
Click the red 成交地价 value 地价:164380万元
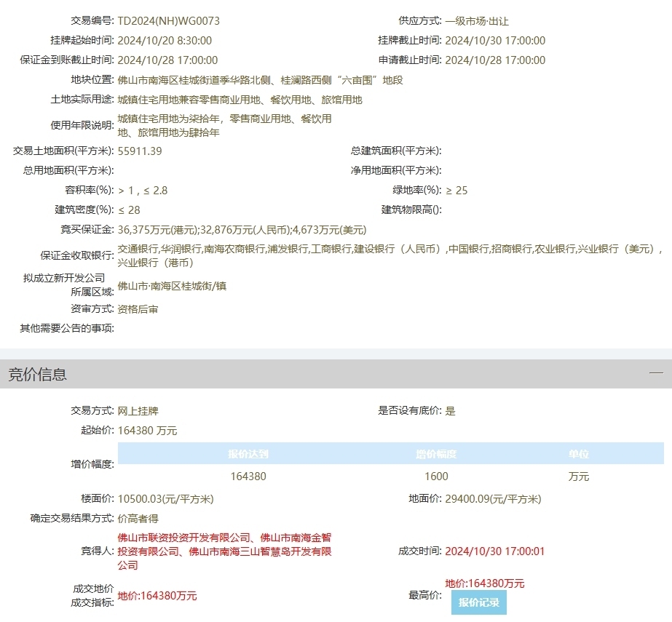coord(157,596)
